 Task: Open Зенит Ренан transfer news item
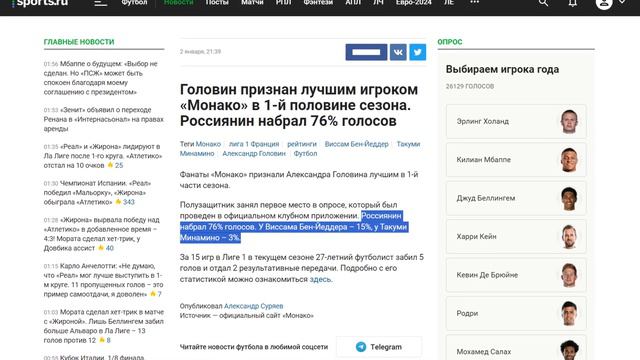[104, 119]
